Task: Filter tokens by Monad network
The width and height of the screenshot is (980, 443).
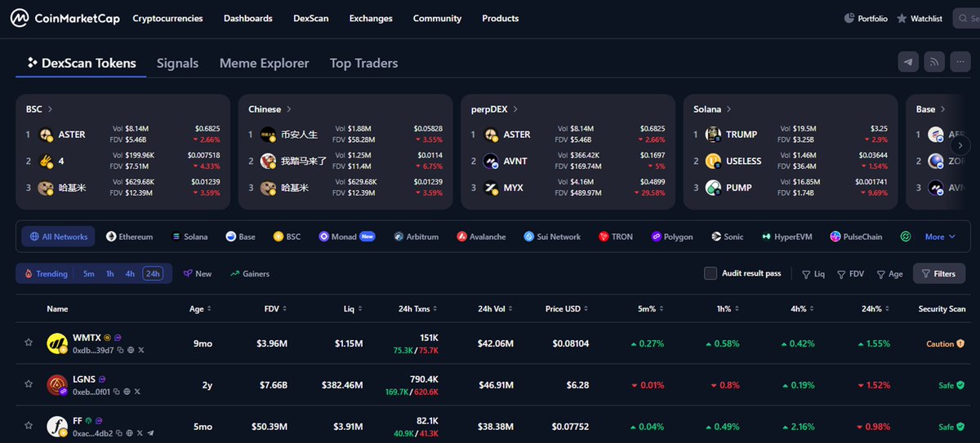Action: (347, 237)
